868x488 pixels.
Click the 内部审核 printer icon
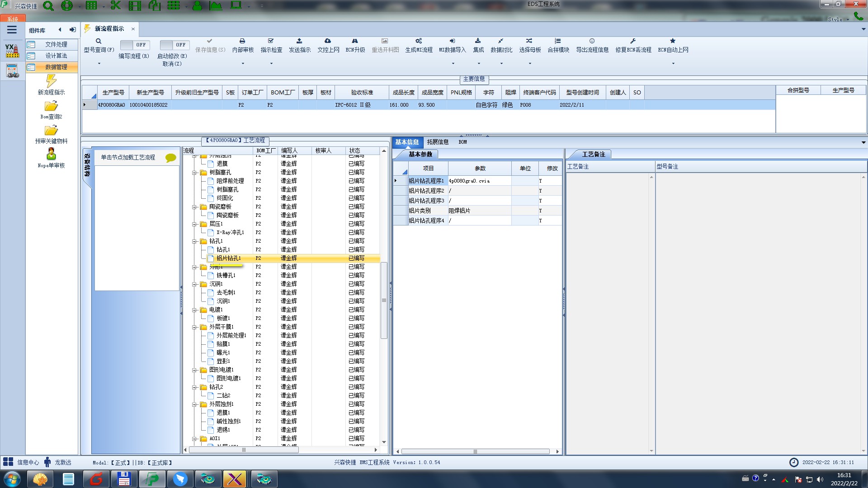[x=242, y=41]
